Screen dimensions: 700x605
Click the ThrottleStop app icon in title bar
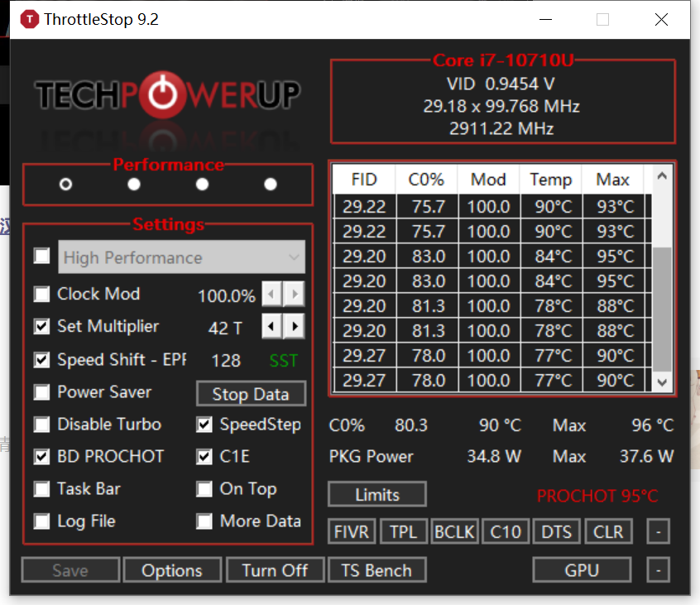pos(30,19)
